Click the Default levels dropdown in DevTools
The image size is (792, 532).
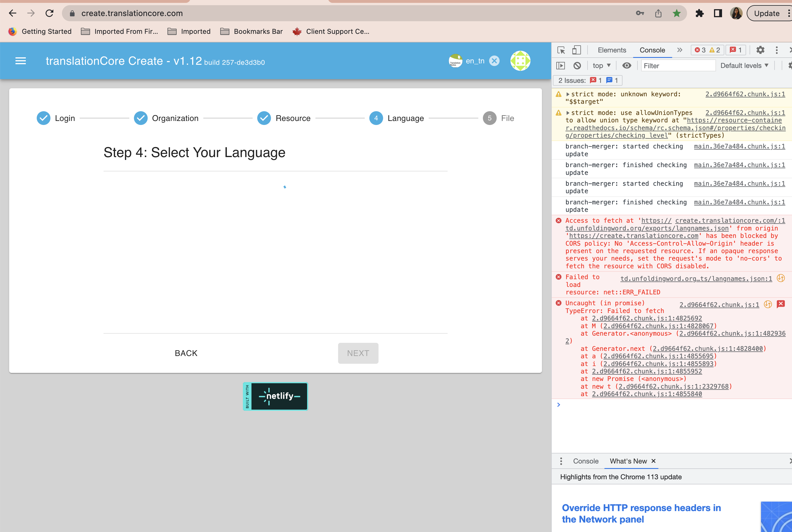[x=743, y=65]
